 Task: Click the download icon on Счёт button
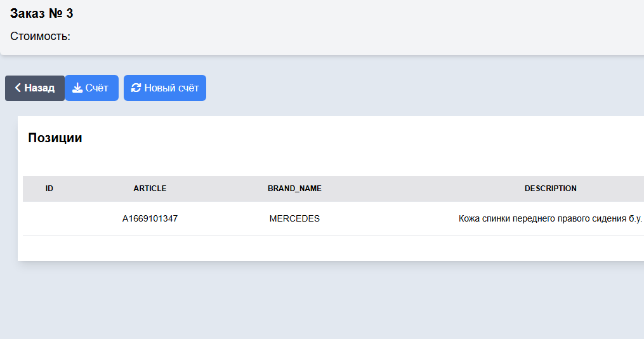point(77,88)
